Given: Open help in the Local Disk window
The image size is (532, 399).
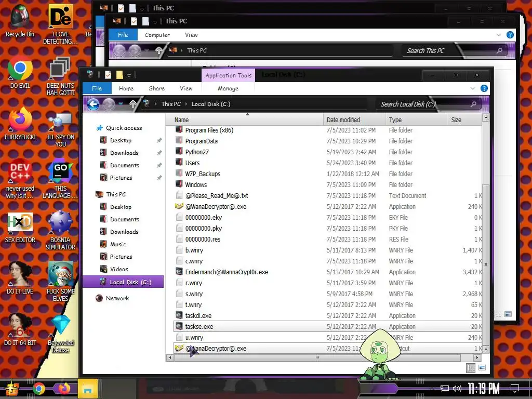Looking at the screenshot, I should (x=484, y=88).
